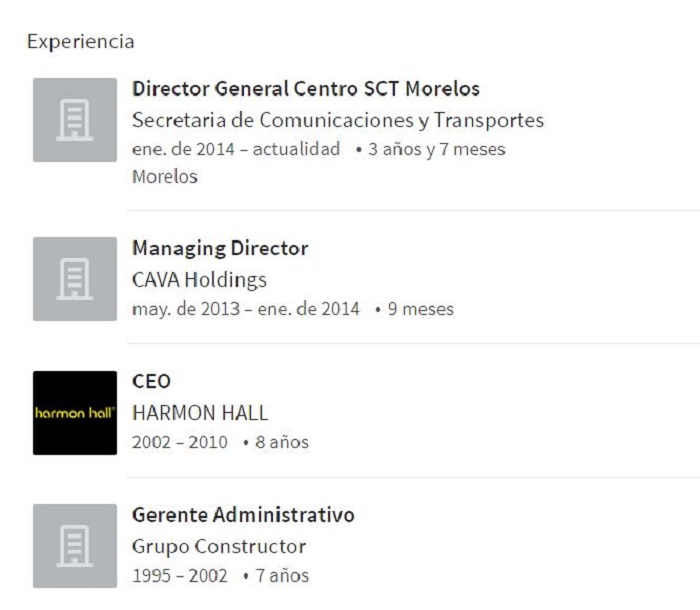Click the 'may. de 2013 – ene. de 2014' dates
Image resolution: width=700 pixels, height=610 pixels.
point(245,309)
